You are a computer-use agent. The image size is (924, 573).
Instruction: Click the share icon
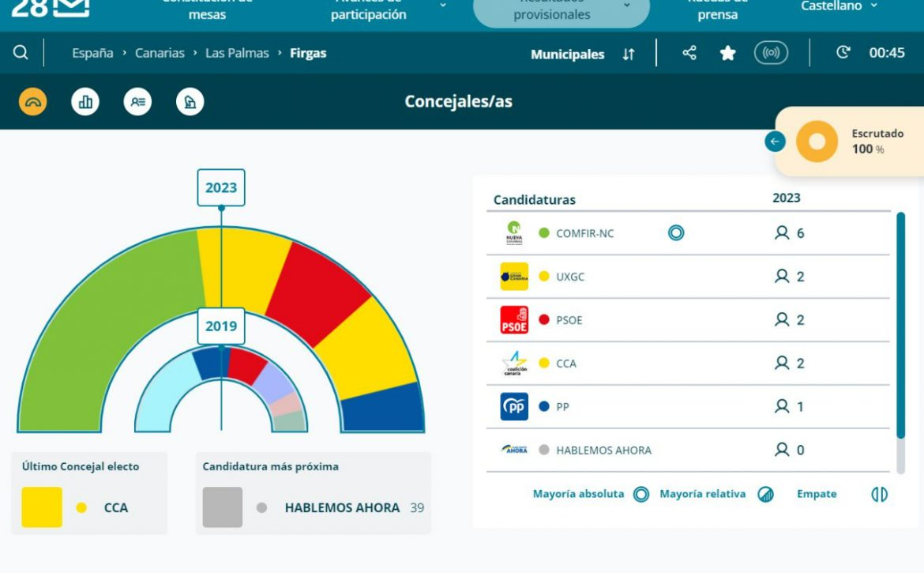pyautogui.click(x=689, y=53)
